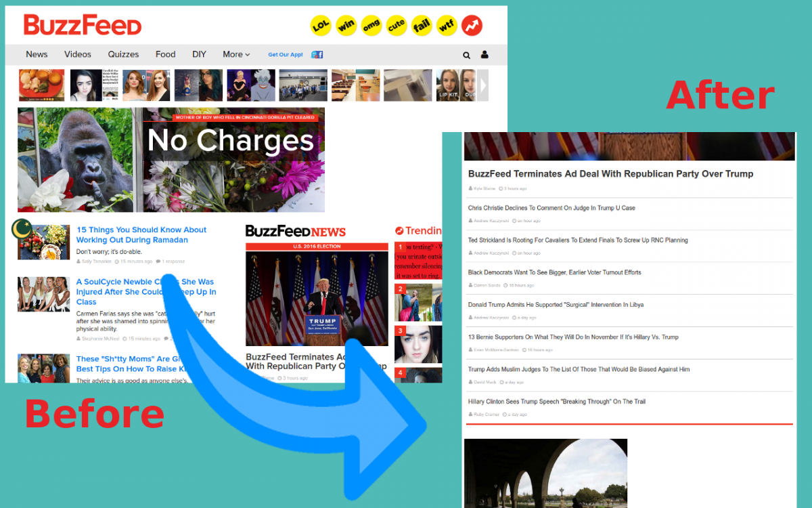Click the Get Our App link
The image size is (812, 508).
pos(286,55)
